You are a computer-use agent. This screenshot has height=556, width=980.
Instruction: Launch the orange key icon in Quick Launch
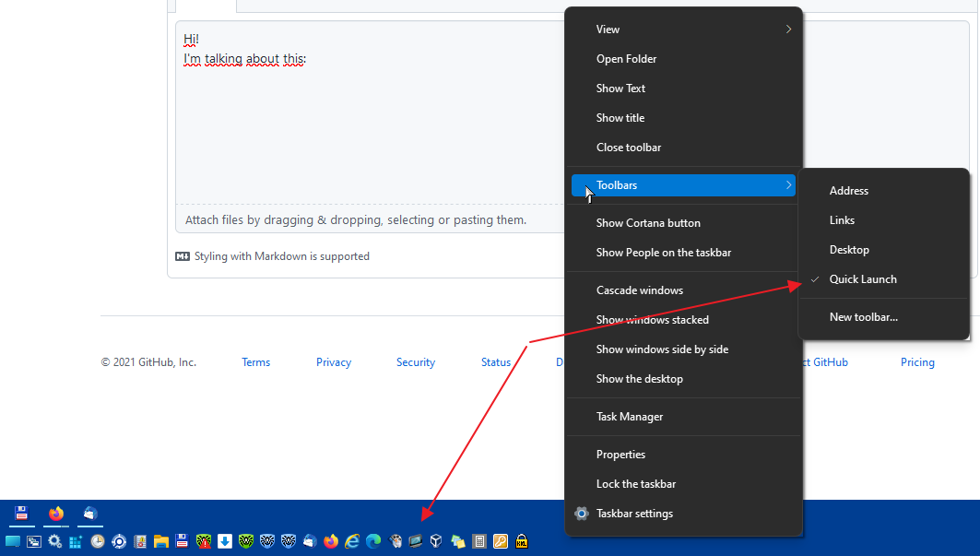[501, 541]
